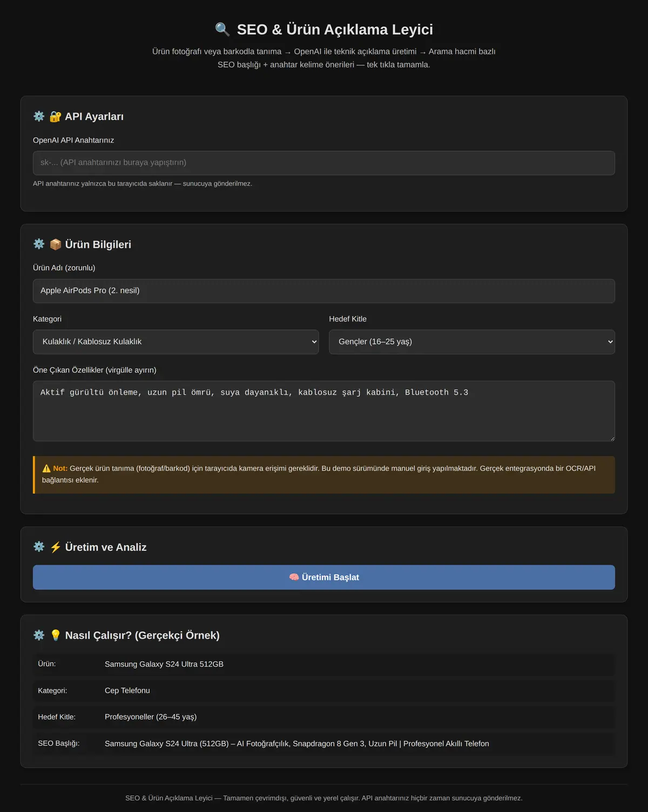Click the gear icon beside Üretim ve Analiz
The height and width of the screenshot is (812, 648).
(x=39, y=547)
